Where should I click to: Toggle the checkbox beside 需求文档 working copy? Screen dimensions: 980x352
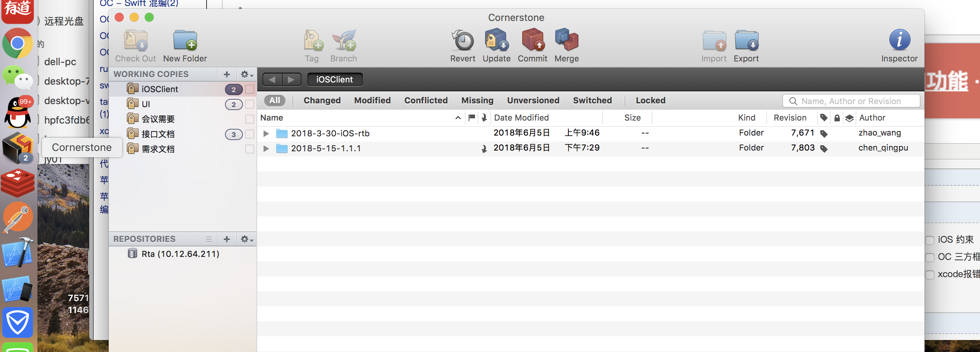click(x=250, y=149)
